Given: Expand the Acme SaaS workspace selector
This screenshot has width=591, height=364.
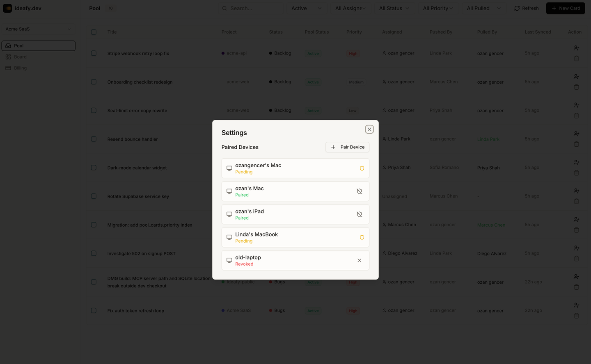Looking at the screenshot, I should [39, 29].
